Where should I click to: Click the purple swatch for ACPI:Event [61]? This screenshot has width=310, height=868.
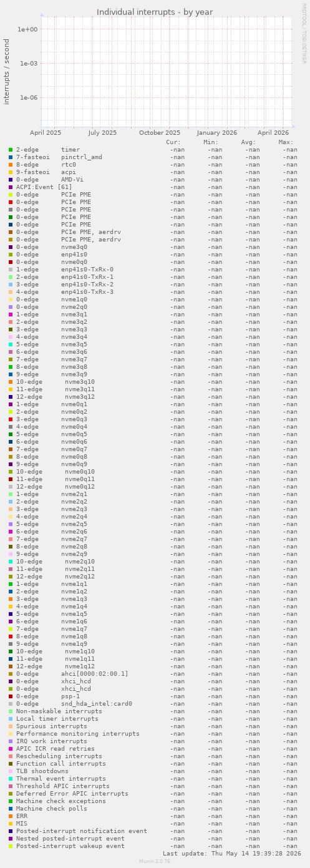click(x=11, y=187)
